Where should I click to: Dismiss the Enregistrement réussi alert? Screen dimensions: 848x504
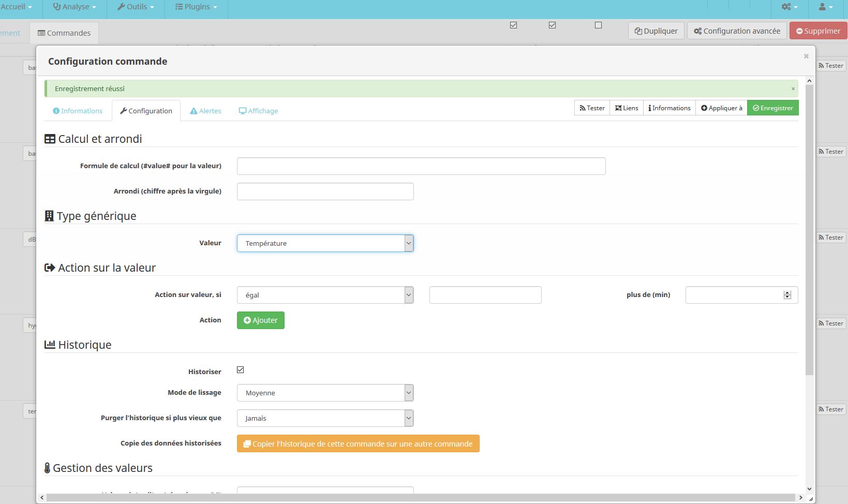(793, 88)
